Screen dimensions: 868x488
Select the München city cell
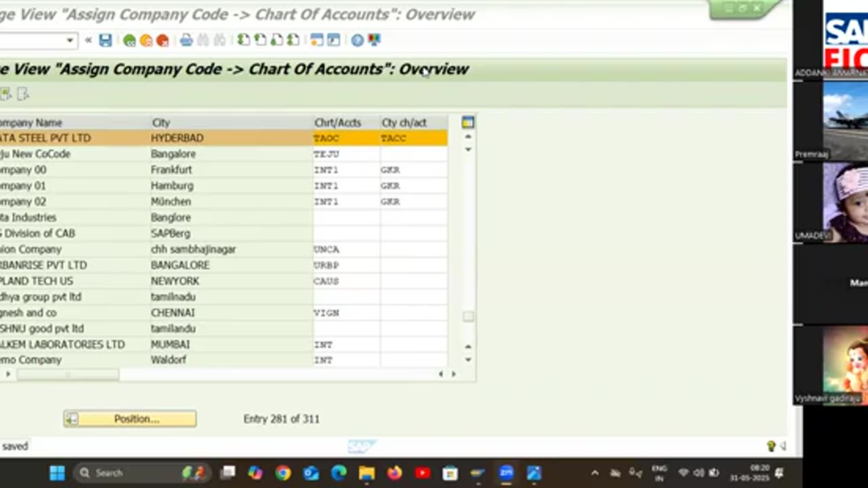tap(231, 202)
